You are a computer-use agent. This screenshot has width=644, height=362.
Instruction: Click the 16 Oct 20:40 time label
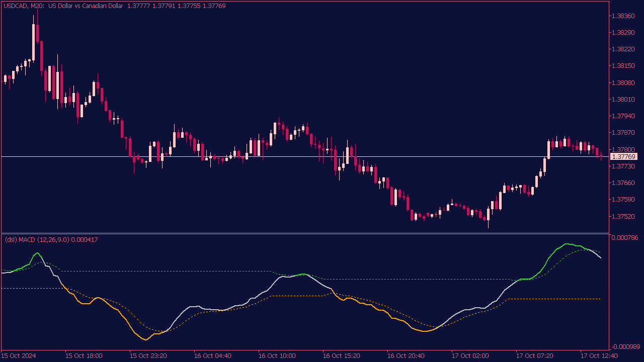[406, 356]
